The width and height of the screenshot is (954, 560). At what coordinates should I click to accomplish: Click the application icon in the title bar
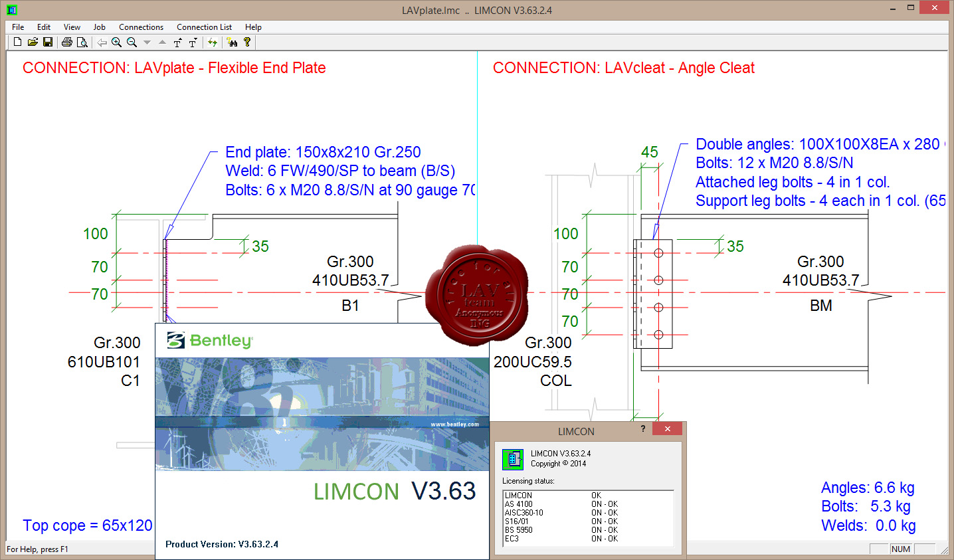click(11, 10)
